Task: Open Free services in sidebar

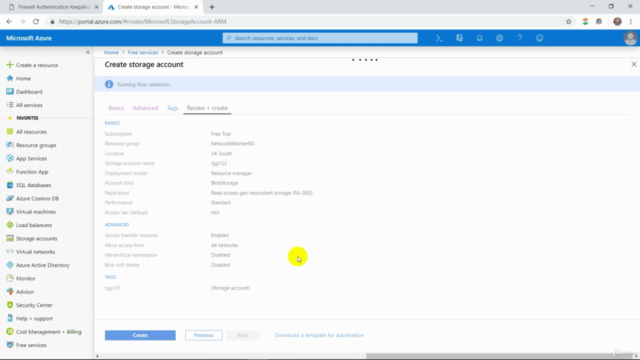Action: [31, 345]
